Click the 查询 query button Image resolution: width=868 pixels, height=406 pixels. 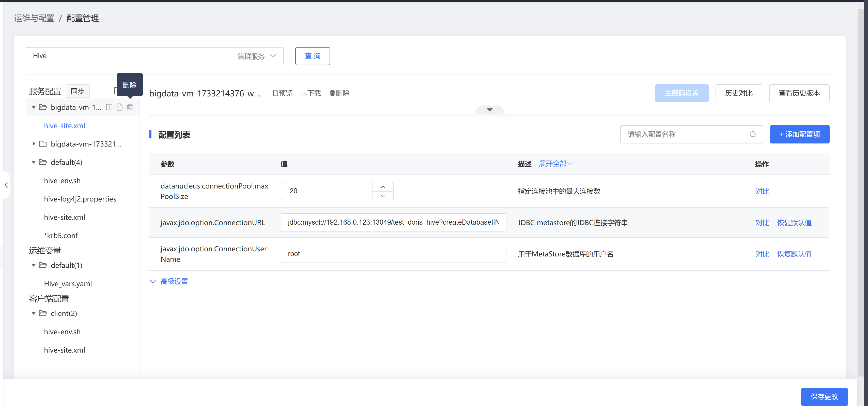point(312,56)
